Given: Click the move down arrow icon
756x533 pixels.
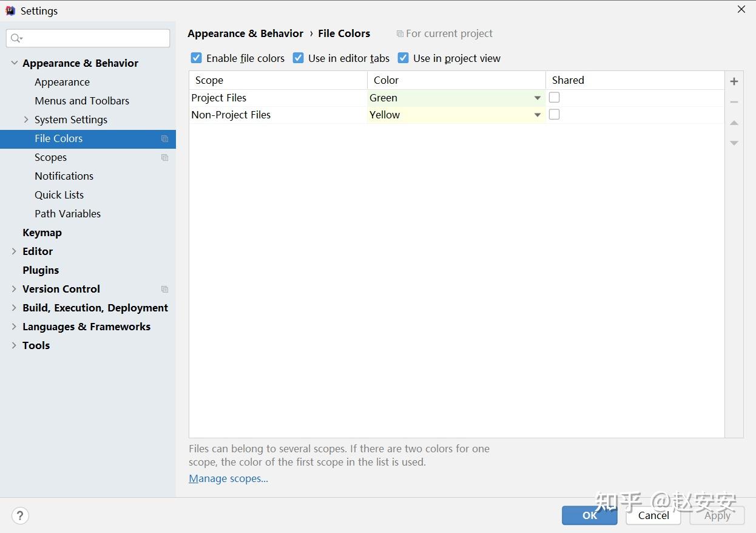Looking at the screenshot, I should 734,143.
